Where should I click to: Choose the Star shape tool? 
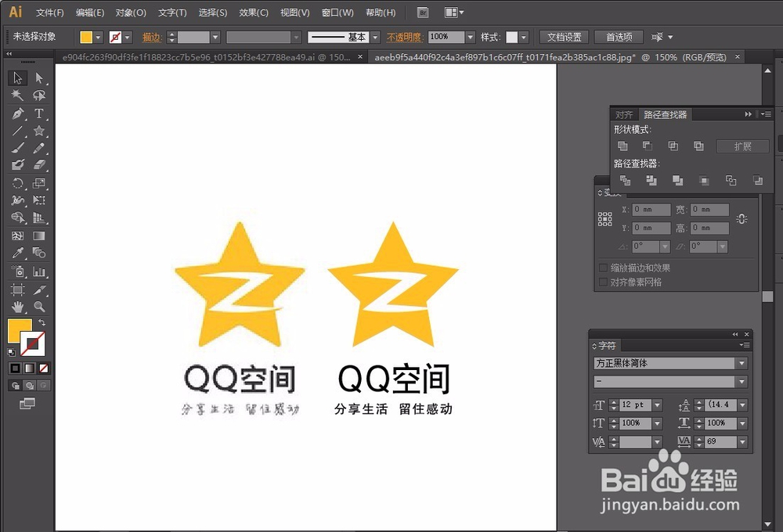[39, 131]
